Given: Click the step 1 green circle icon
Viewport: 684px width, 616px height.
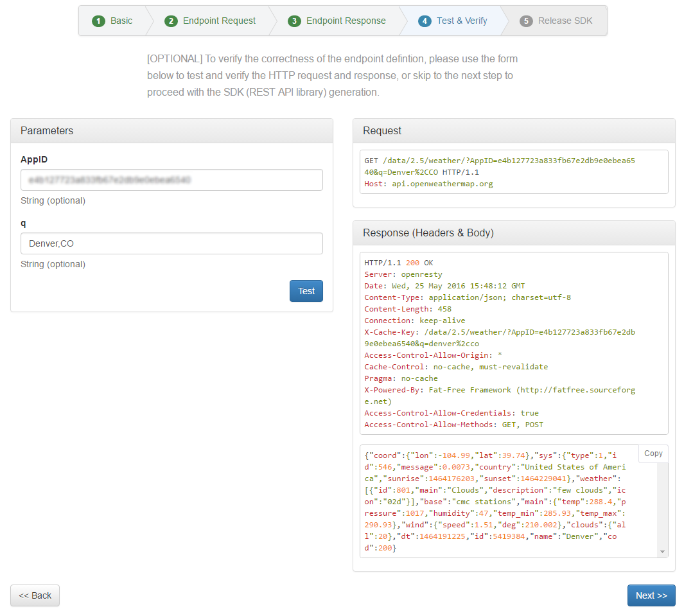Looking at the screenshot, I should 98,21.
